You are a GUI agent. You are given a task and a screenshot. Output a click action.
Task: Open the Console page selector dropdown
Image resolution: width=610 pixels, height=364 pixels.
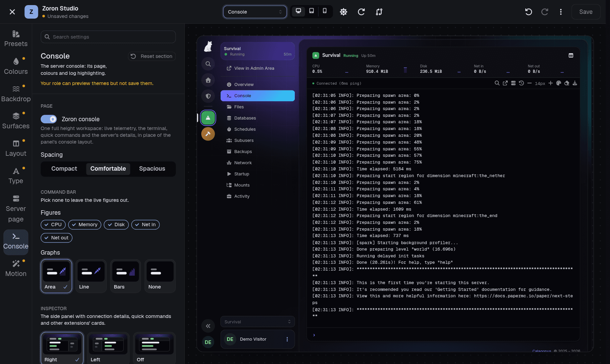255,12
